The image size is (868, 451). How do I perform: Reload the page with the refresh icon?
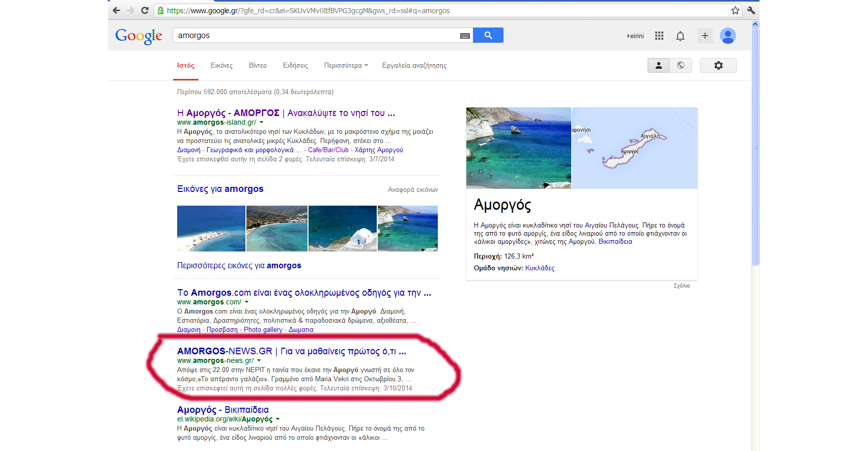[145, 10]
